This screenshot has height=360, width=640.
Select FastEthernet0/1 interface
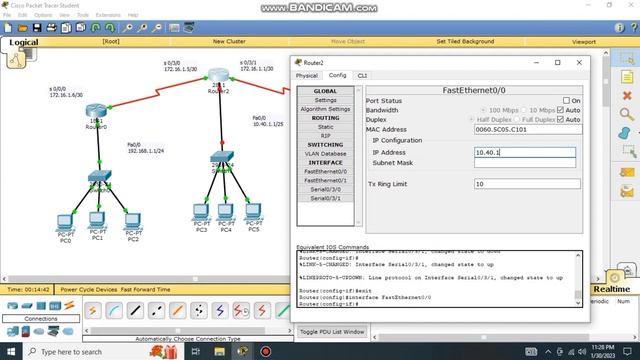tap(325, 180)
